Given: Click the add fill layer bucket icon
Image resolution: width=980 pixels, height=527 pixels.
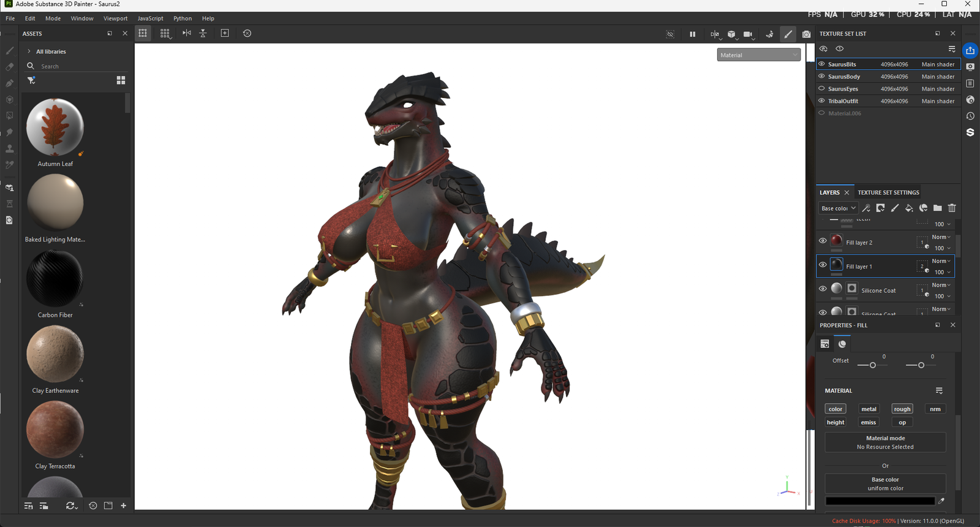Looking at the screenshot, I should pyautogui.click(x=909, y=208).
